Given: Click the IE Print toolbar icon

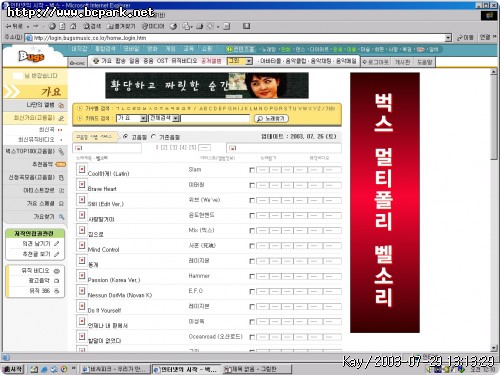Looking at the screenshot, I should tap(200, 26).
